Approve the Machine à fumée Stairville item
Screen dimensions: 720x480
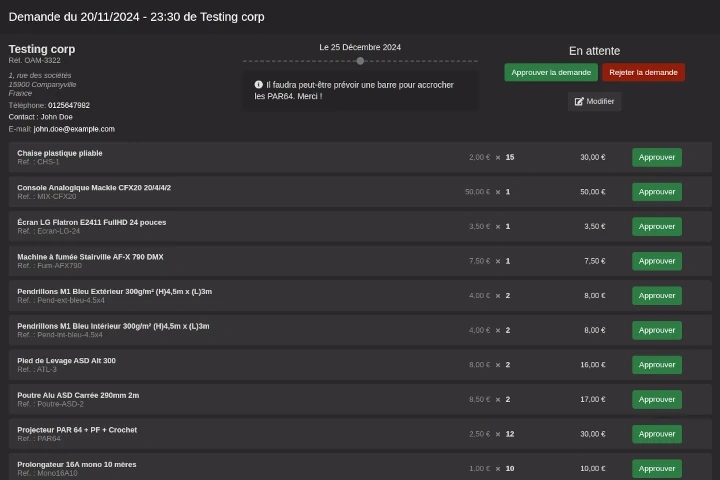coord(656,261)
